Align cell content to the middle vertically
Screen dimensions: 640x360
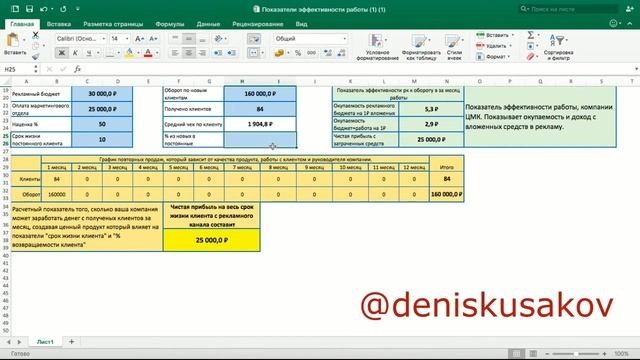pos(189,38)
